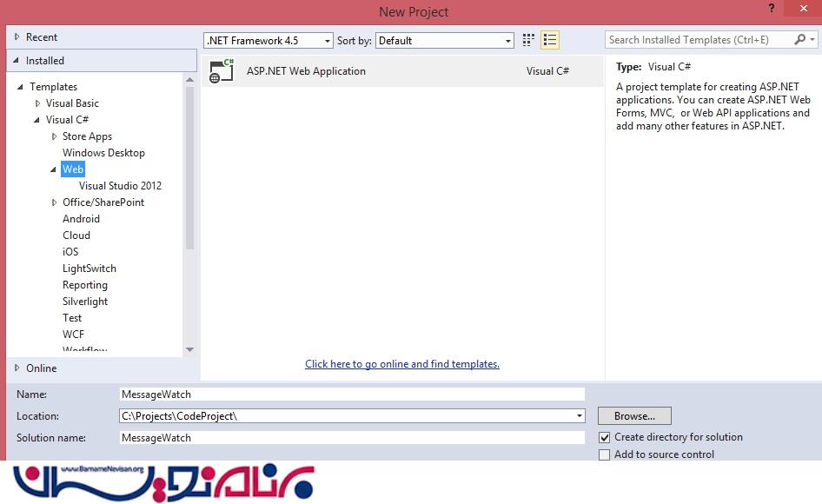Click the templates tree scrollbar thumb
Image resolution: width=822 pixels, height=504 pixels.
click(189, 168)
